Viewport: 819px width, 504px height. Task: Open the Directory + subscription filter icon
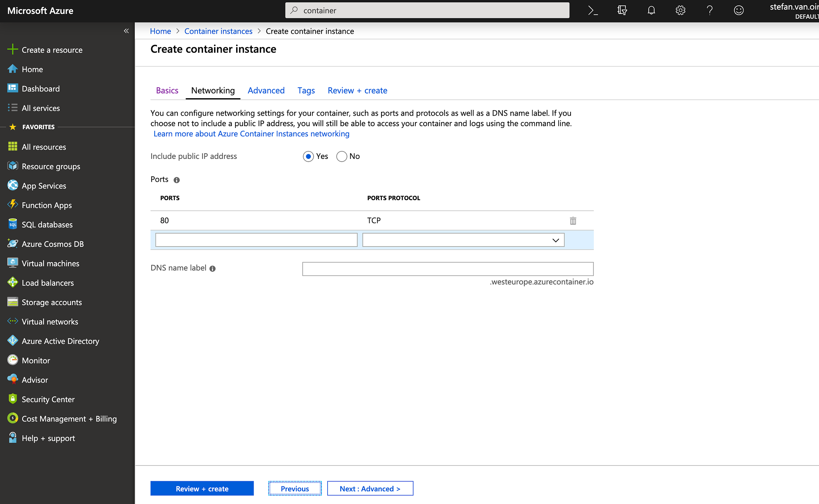point(622,11)
